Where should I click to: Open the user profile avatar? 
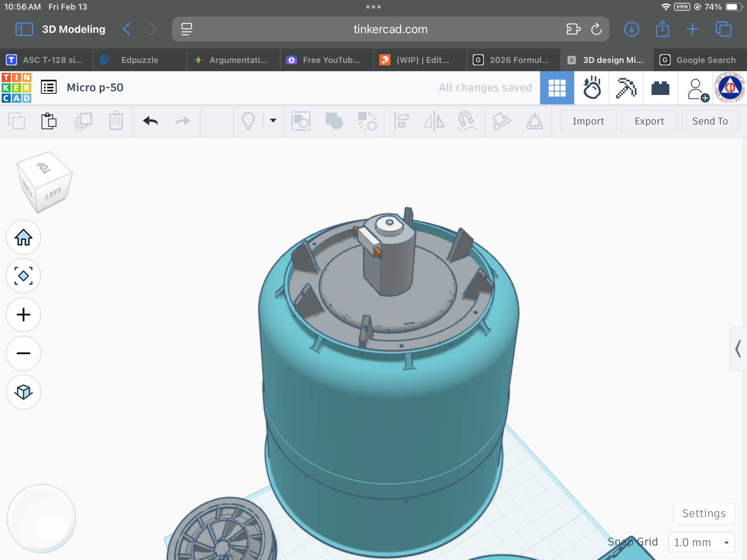coord(730,87)
